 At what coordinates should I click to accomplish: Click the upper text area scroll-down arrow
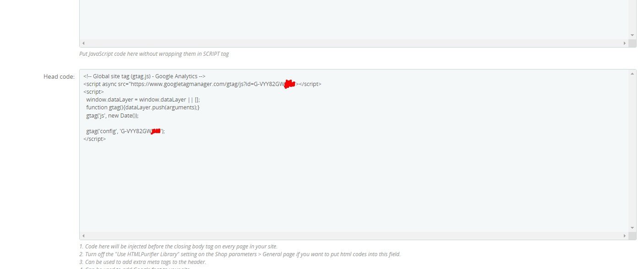point(633,35)
